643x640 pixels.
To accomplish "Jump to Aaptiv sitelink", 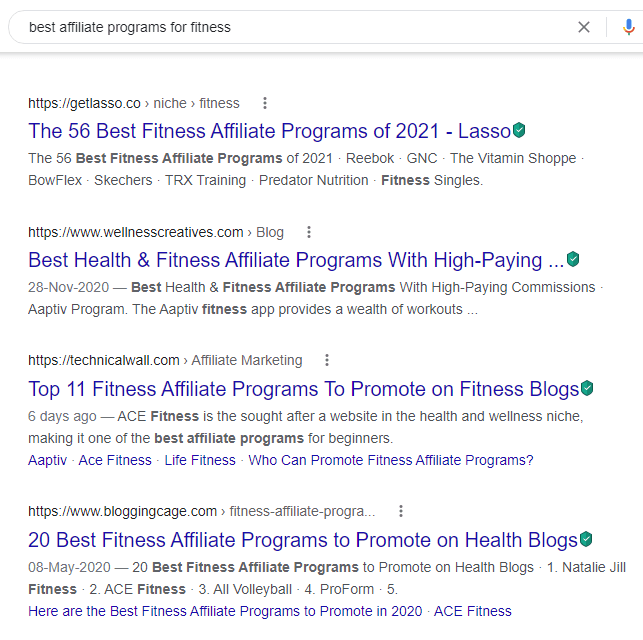I will pyautogui.click(x=46, y=460).
